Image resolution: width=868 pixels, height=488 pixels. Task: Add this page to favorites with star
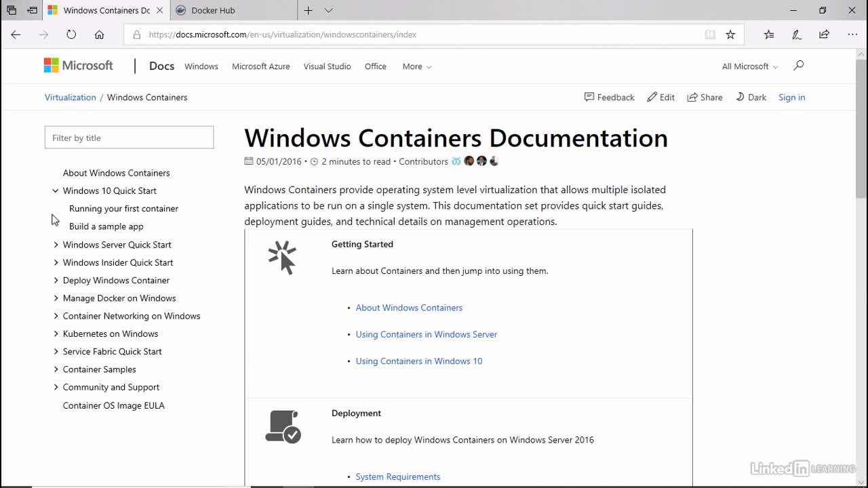point(730,35)
